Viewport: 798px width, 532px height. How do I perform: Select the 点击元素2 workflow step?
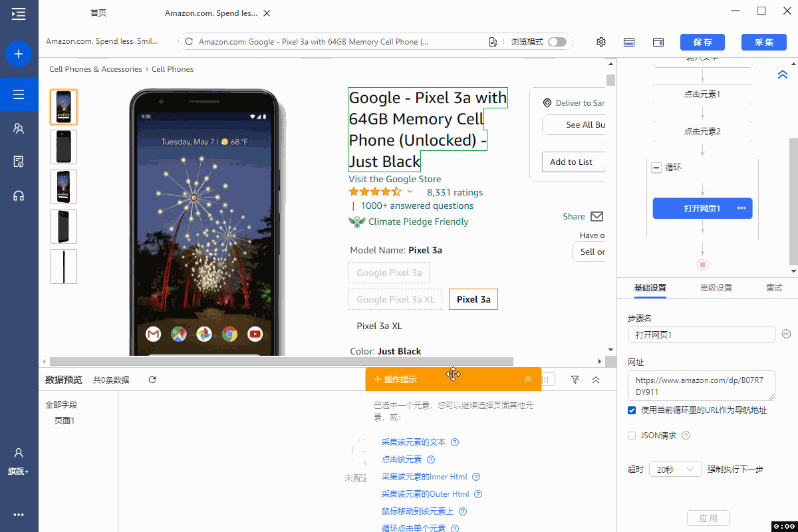click(702, 132)
